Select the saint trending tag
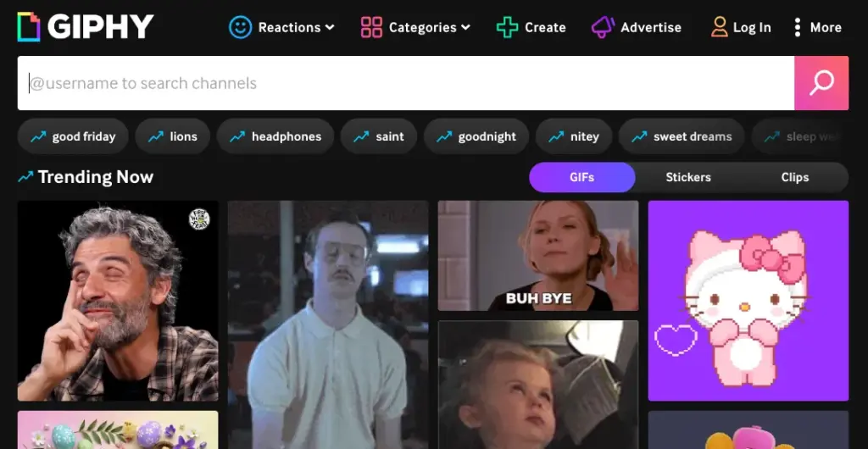868x449 pixels. 379,136
